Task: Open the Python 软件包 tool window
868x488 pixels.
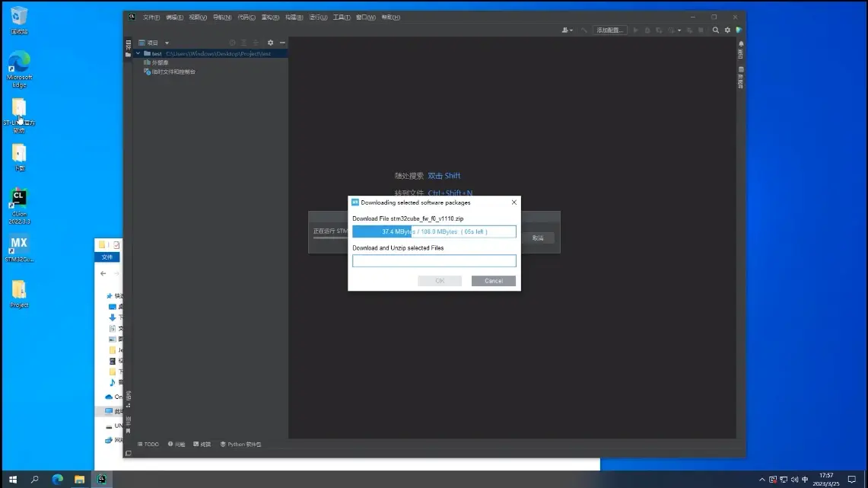Action: click(x=241, y=444)
